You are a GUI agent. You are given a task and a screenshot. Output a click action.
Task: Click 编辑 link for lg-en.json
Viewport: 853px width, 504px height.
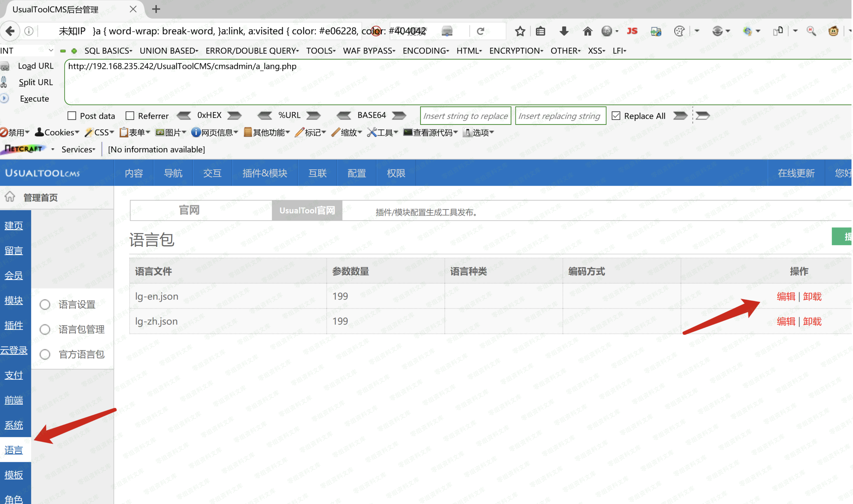785,296
